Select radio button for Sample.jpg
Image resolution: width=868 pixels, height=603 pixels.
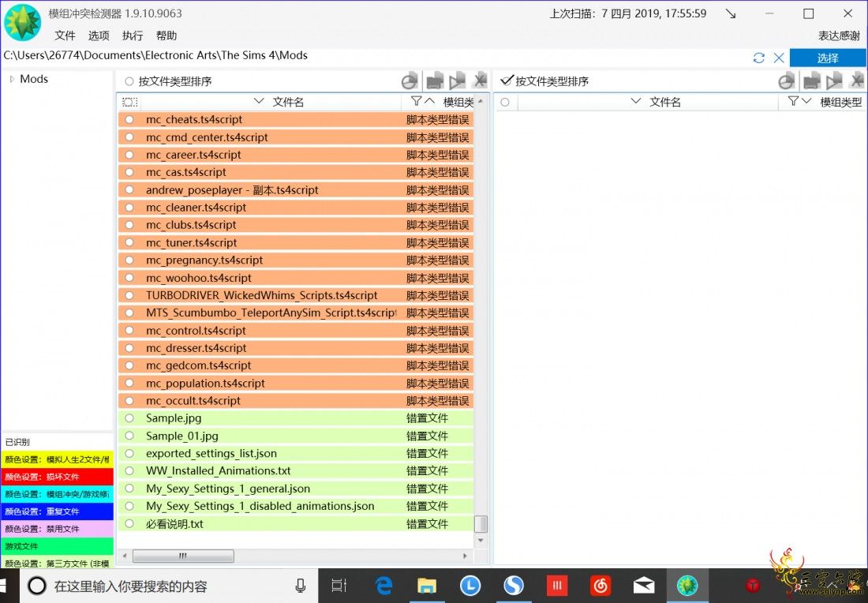coord(129,418)
